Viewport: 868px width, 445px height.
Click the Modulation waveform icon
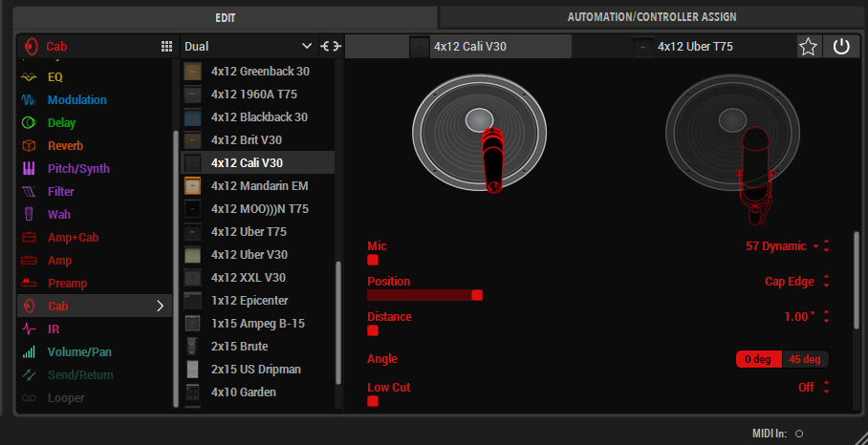pos(29,100)
